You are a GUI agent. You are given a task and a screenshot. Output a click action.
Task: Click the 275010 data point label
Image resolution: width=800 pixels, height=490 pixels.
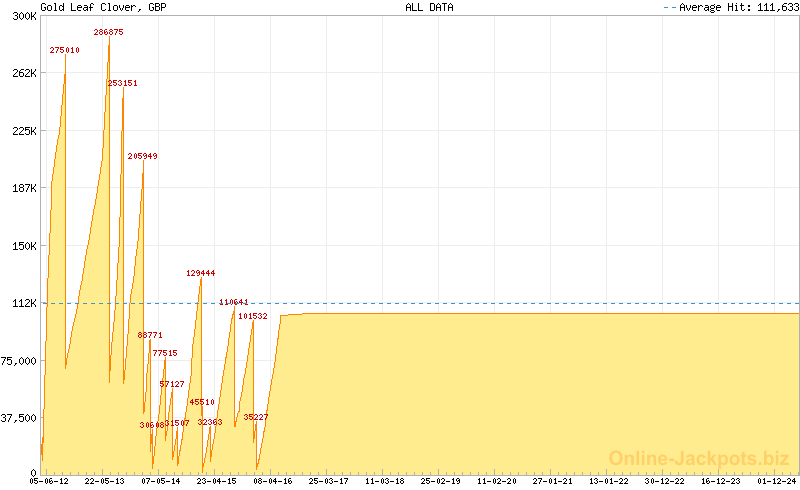coord(64,50)
